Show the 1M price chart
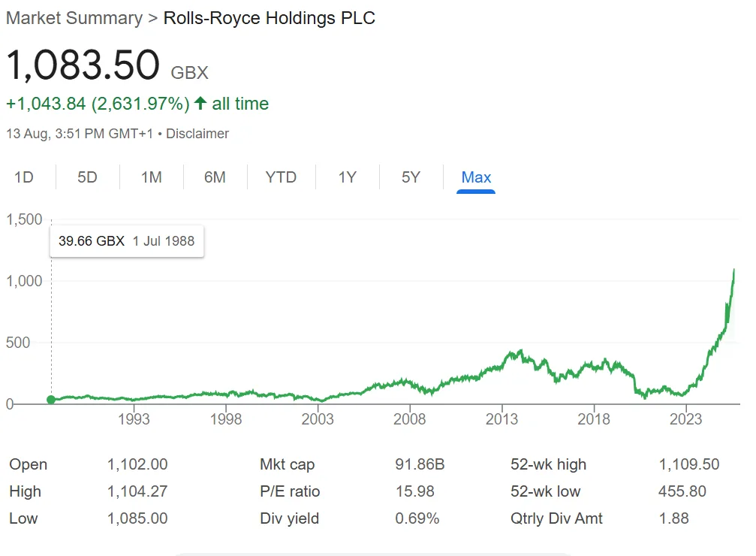This screenshot has width=756, height=556. (x=152, y=177)
